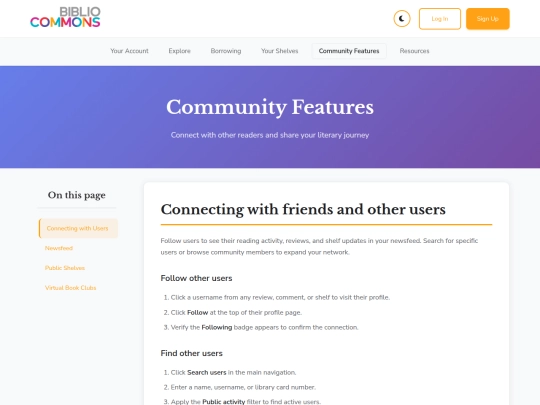Click the 'Connect with other readers' subtitle
The height and width of the screenshot is (405, 540).
pyautogui.click(x=270, y=135)
